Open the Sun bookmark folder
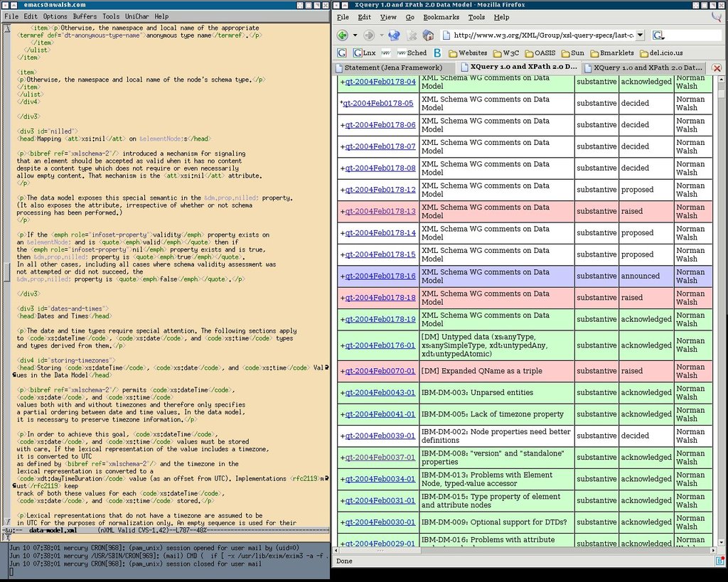Screen dimensions: 728x582 (572, 53)
